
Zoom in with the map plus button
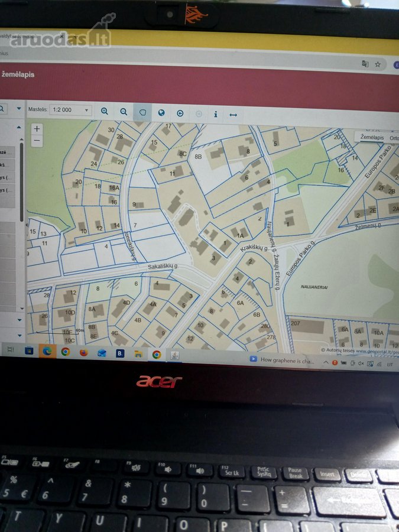[x=37, y=129]
